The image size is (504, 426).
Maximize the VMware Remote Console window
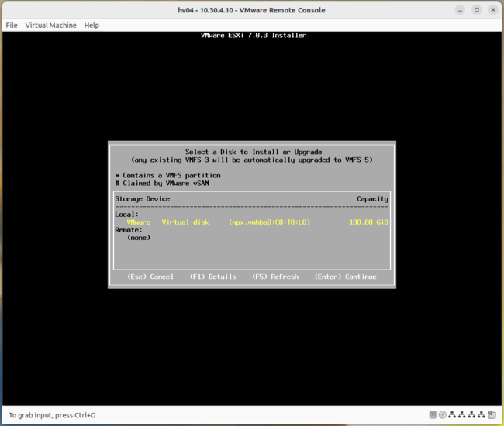(477, 10)
